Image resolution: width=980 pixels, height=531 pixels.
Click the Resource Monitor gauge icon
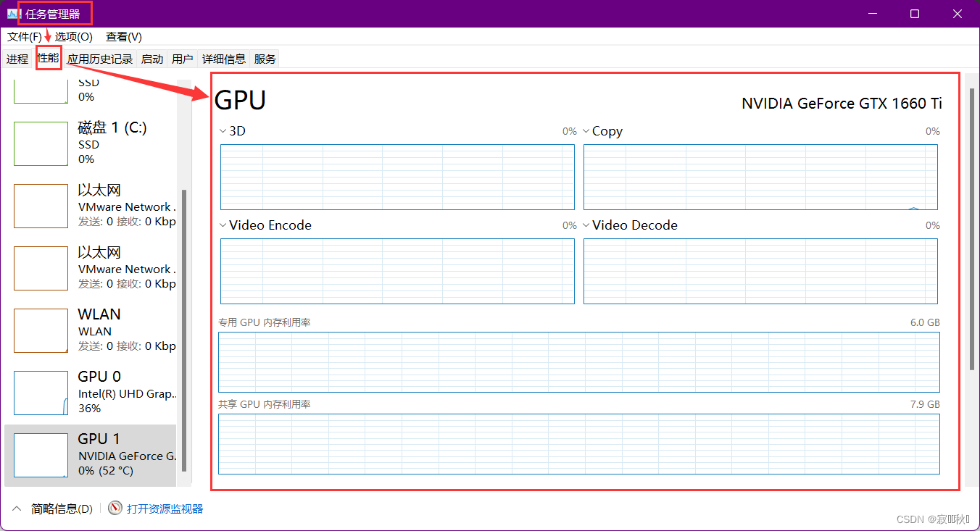tap(115, 508)
